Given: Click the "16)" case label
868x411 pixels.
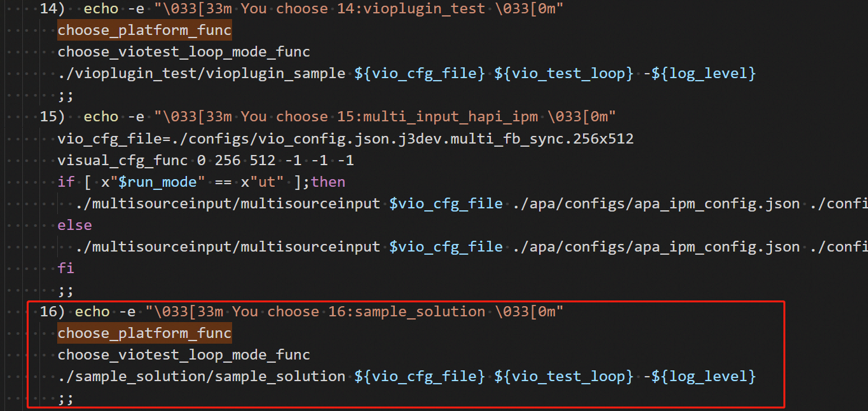Looking at the screenshot, I should [x=52, y=311].
